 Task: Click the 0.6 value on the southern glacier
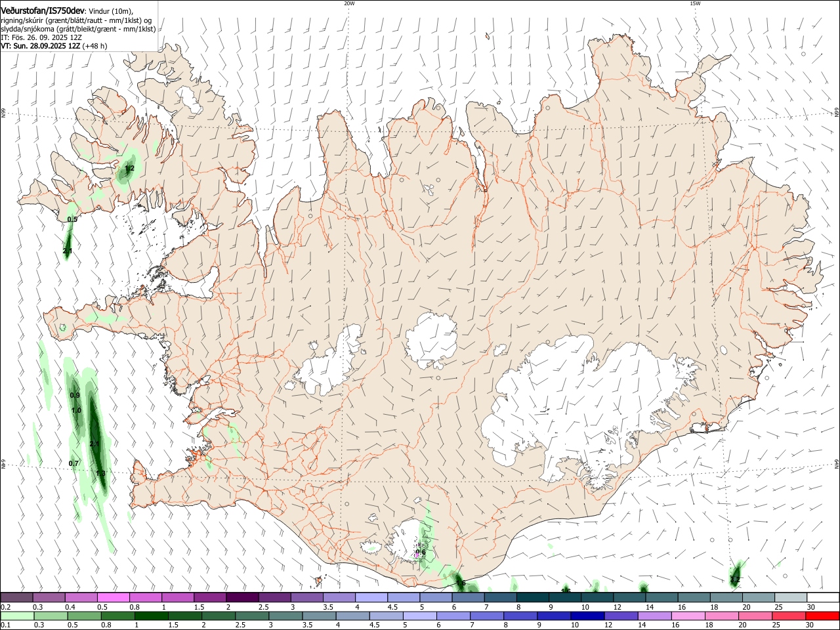pyautogui.click(x=421, y=552)
